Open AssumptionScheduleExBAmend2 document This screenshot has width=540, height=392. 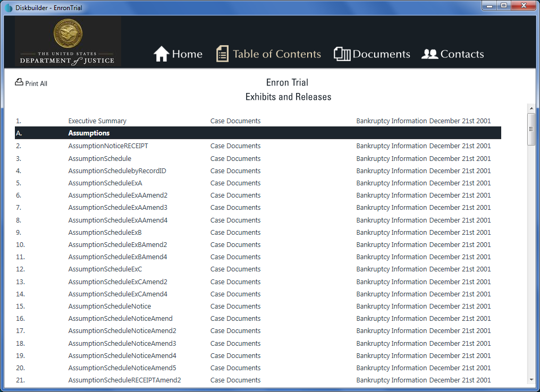point(117,245)
